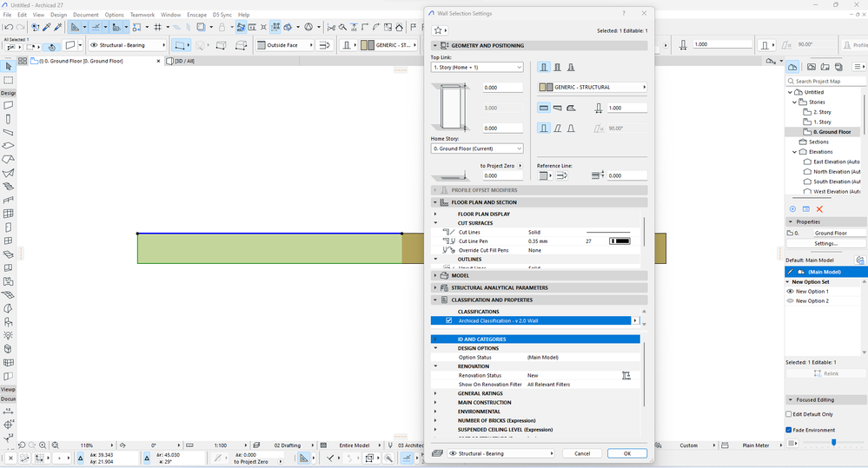Open the Teamwork menu
Image resolution: width=868 pixels, height=468 pixels.
[x=142, y=15]
